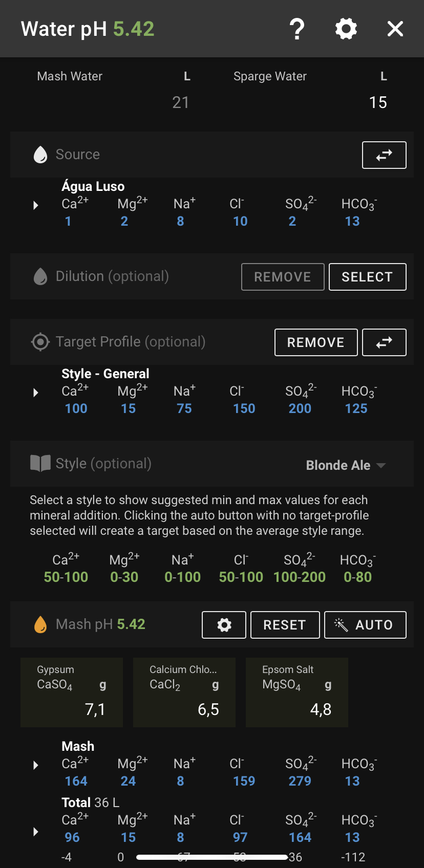
Task: Open help via the question mark icon
Action: [x=297, y=29]
